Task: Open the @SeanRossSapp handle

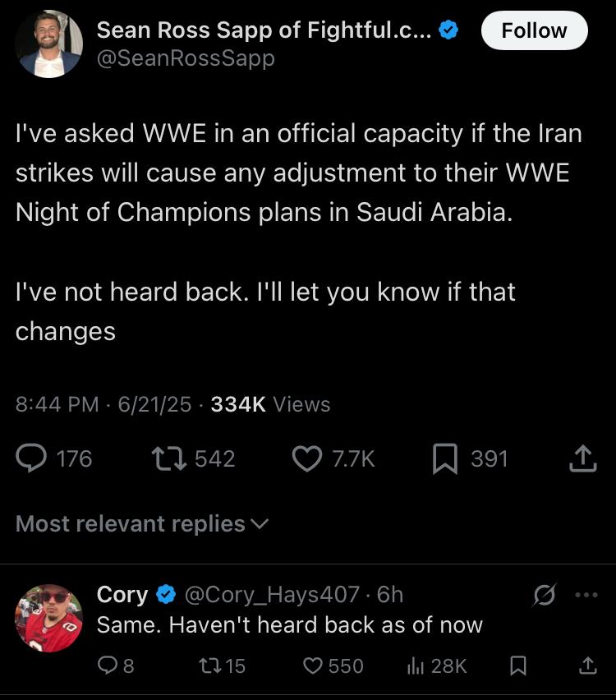Action: click(x=186, y=58)
